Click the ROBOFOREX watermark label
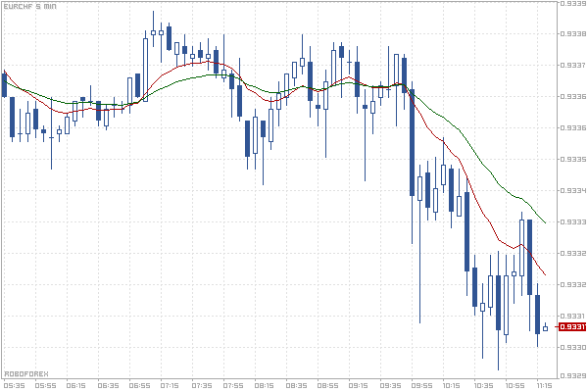 coord(25,373)
